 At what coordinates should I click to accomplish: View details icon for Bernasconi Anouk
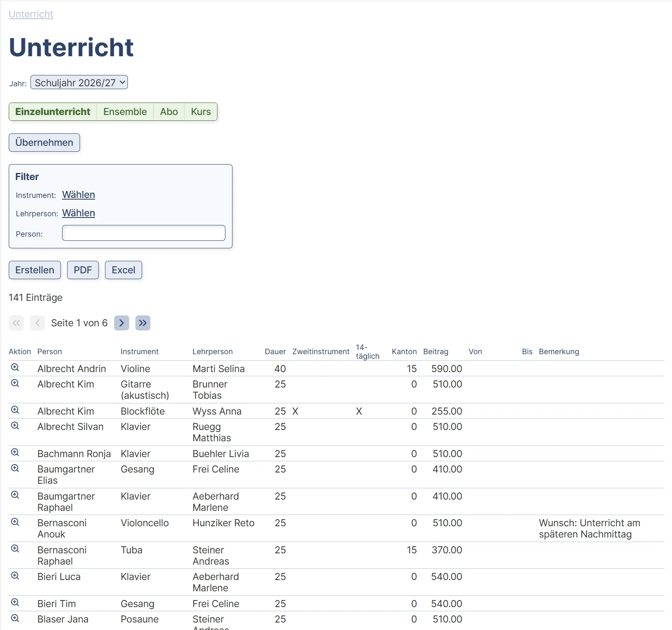pyautogui.click(x=15, y=522)
